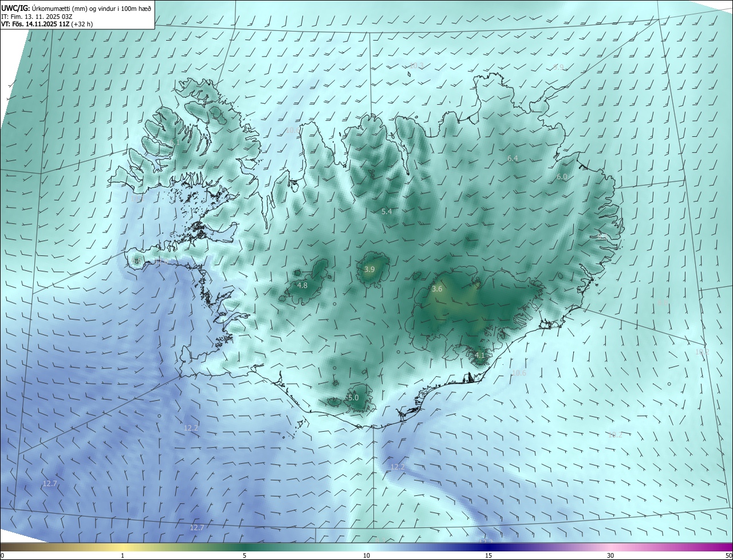Click the initial time line "IT: Fim. 13. 11. 2025 03Z"
The width and height of the screenshot is (733, 560).
click(x=36, y=17)
